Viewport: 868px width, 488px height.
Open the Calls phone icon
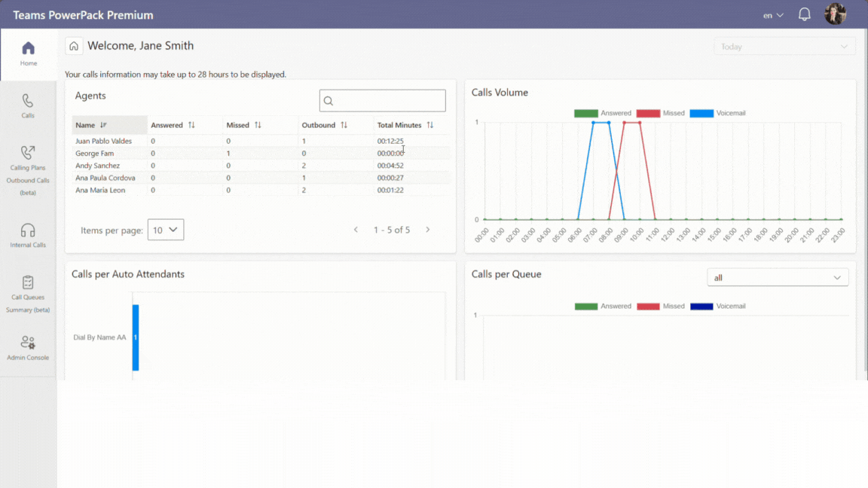click(x=28, y=101)
